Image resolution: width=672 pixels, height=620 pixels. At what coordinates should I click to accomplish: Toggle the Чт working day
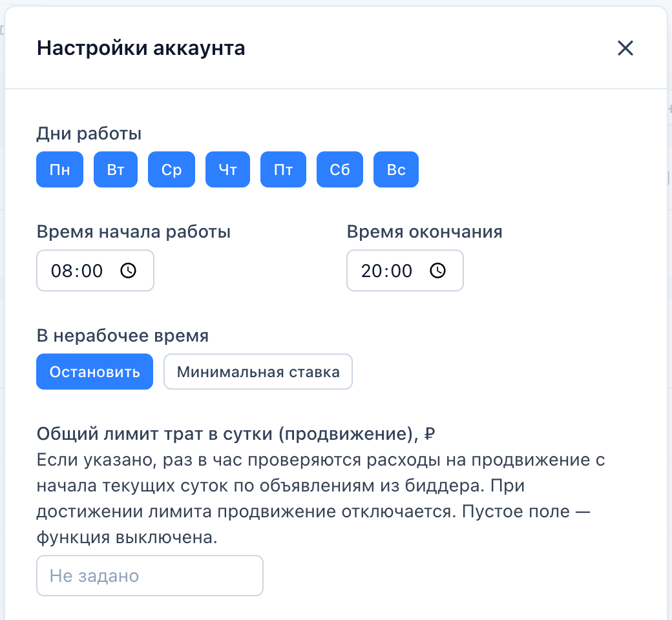tap(227, 169)
